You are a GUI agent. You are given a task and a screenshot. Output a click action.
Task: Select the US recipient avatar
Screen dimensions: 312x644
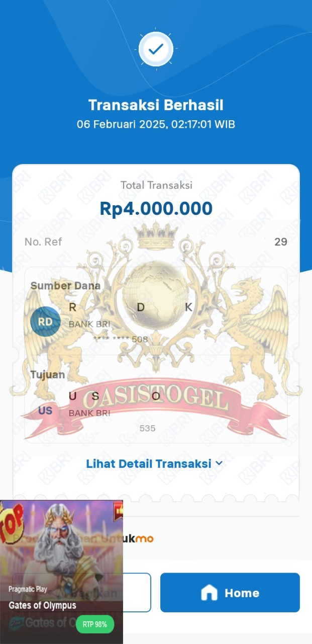coord(45,411)
